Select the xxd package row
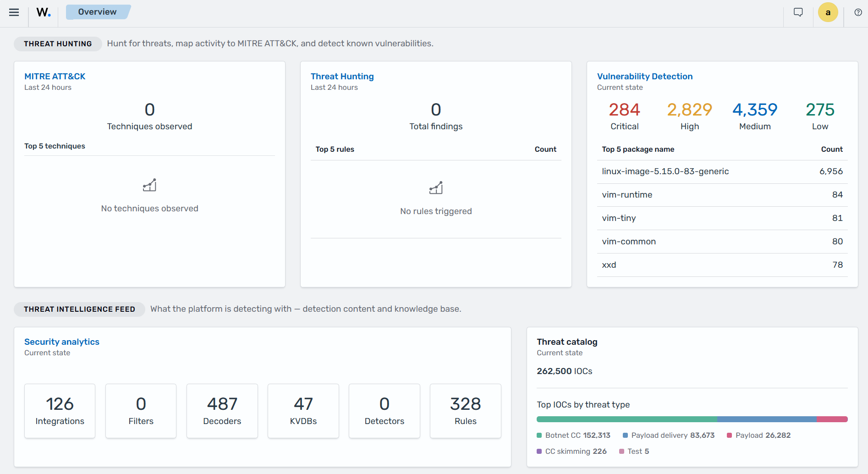868x474 pixels. pyautogui.click(x=722, y=265)
